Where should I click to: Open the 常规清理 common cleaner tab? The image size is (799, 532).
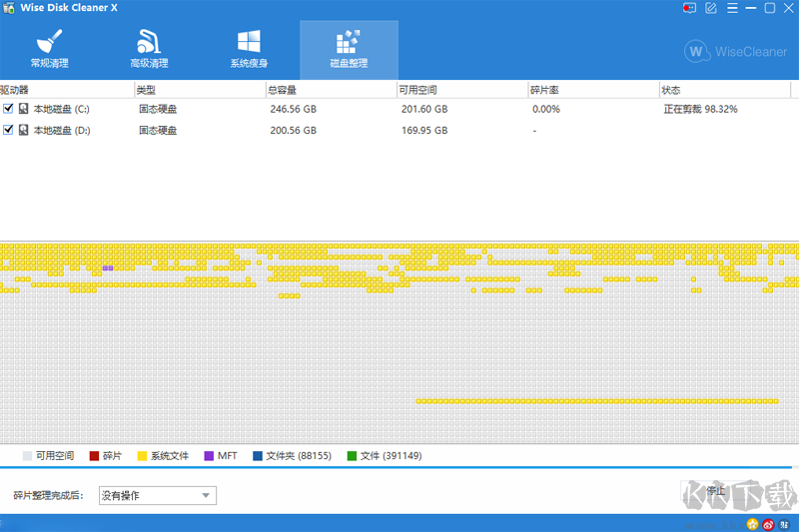tap(49, 50)
